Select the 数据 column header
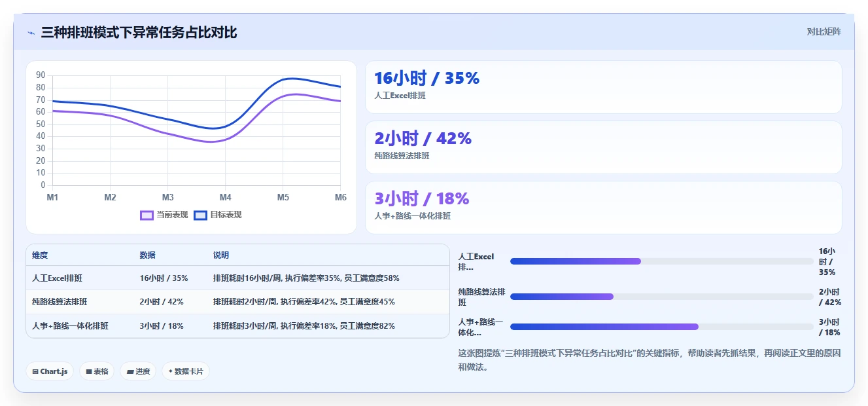Image resolution: width=868 pixels, height=406 pixels. pos(147,255)
